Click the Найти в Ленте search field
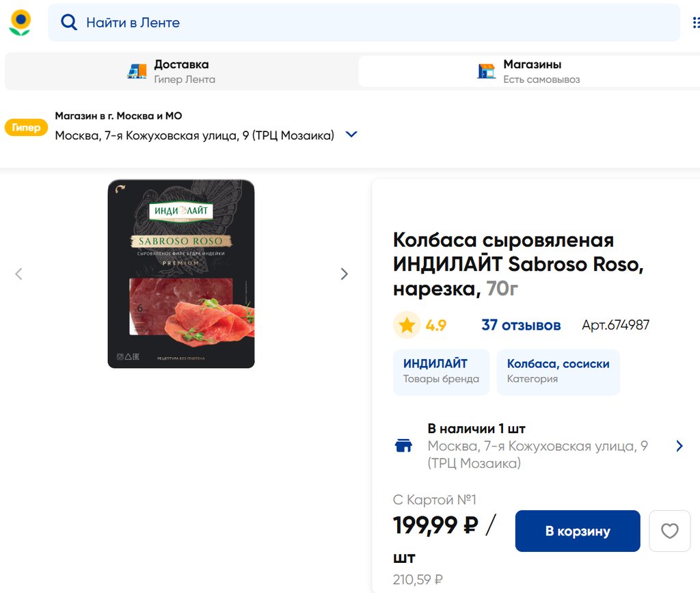 click(x=369, y=23)
